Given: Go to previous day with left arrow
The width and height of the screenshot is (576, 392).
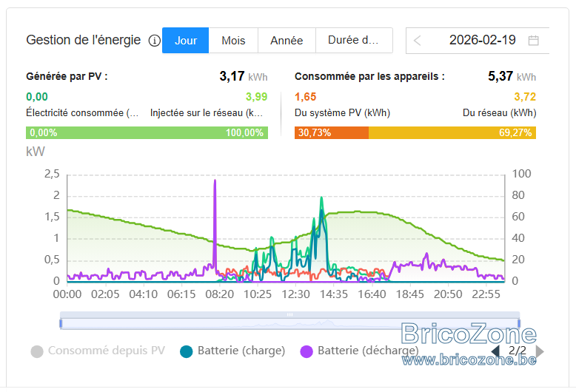Looking at the screenshot, I should pos(417,41).
